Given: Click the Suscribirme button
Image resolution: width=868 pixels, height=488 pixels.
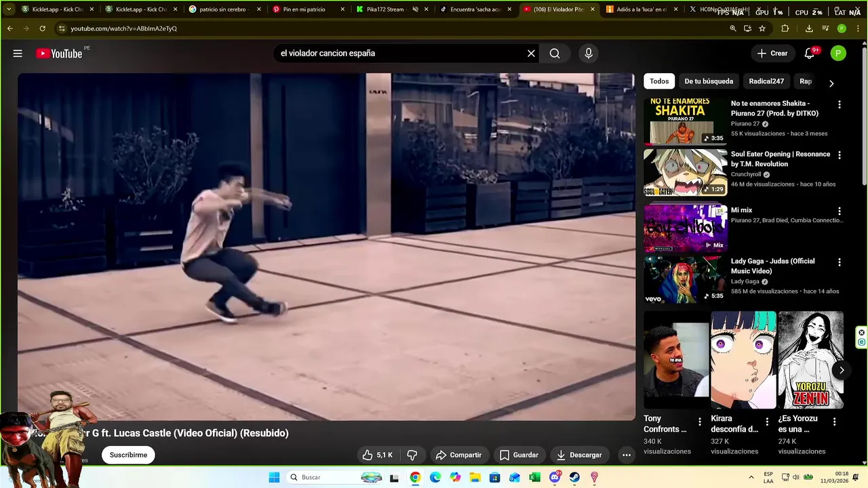Looking at the screenshot, I should [128, 455].
